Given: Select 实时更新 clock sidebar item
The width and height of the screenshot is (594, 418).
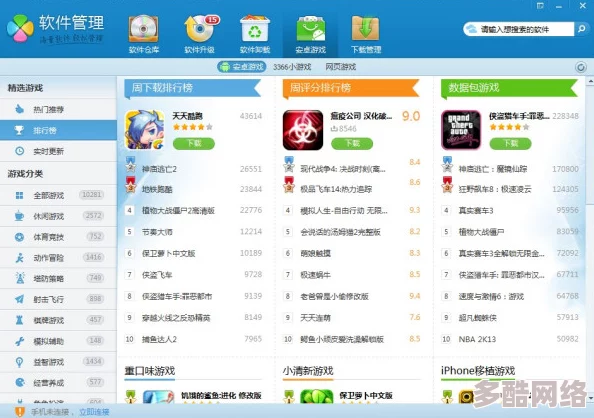Looking at the screenshot, I should pyautogui.click(x=58, y=151).
